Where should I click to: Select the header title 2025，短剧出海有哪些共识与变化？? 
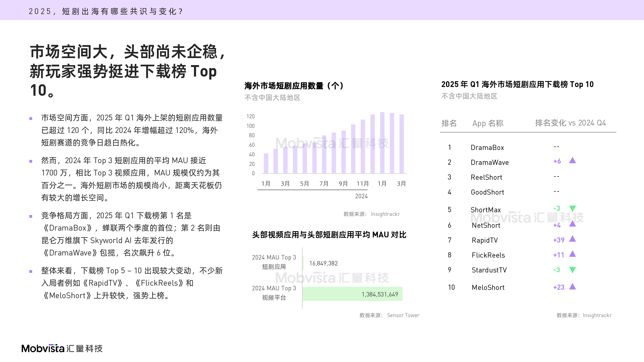coord(106,11)
